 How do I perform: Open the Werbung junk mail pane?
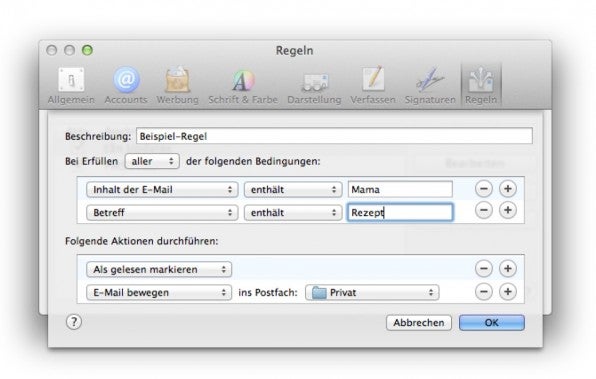point(178,86)
